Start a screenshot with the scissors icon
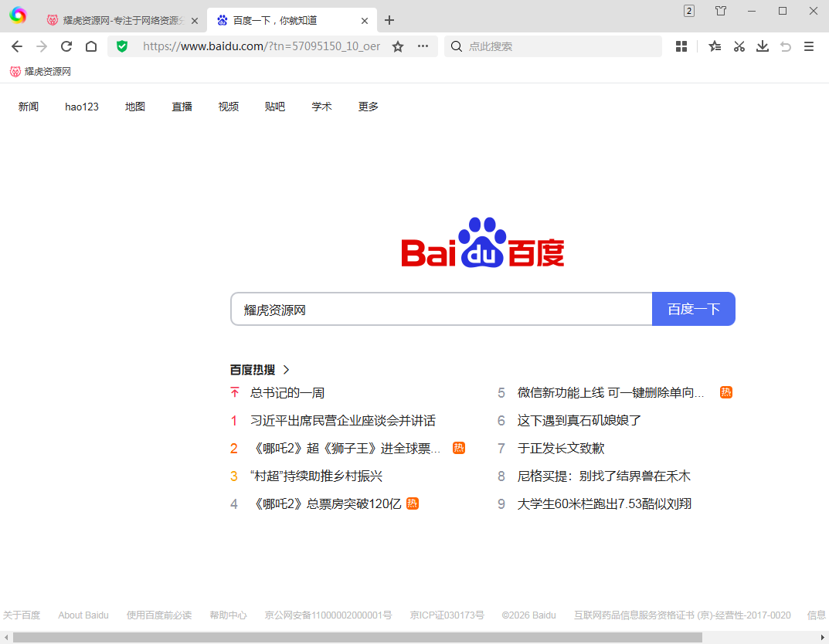829x644 pixels. click(739, 46)
